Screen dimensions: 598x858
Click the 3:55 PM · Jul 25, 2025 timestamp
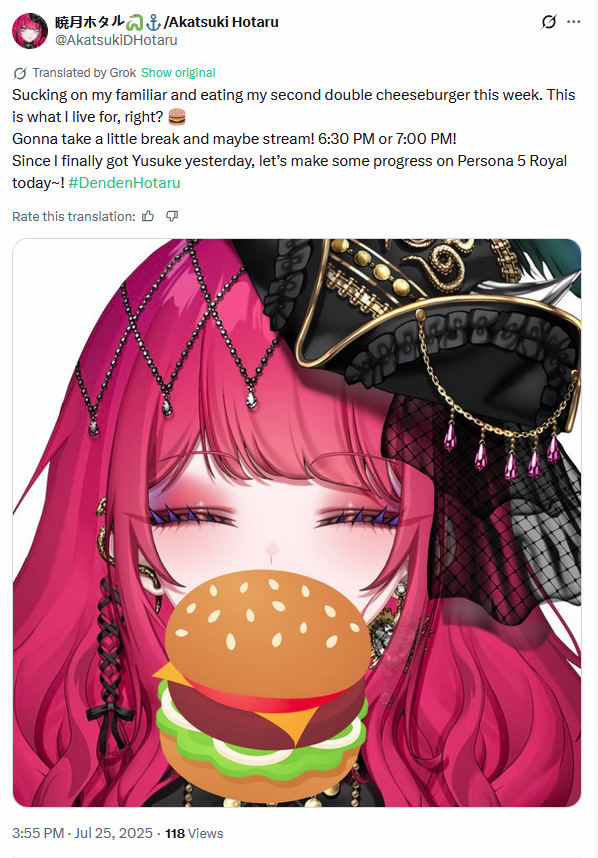[82, 833]
